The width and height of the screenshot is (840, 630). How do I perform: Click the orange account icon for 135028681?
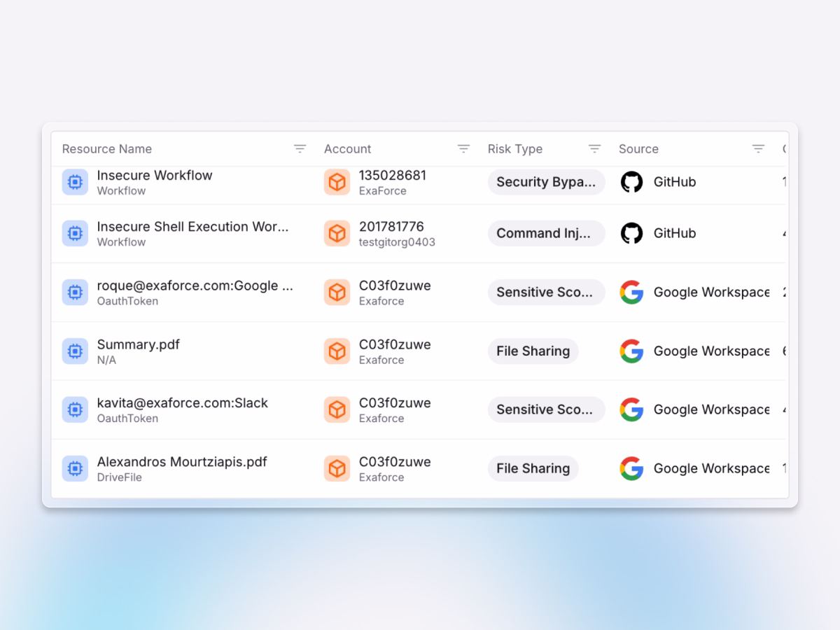[337, 182]
